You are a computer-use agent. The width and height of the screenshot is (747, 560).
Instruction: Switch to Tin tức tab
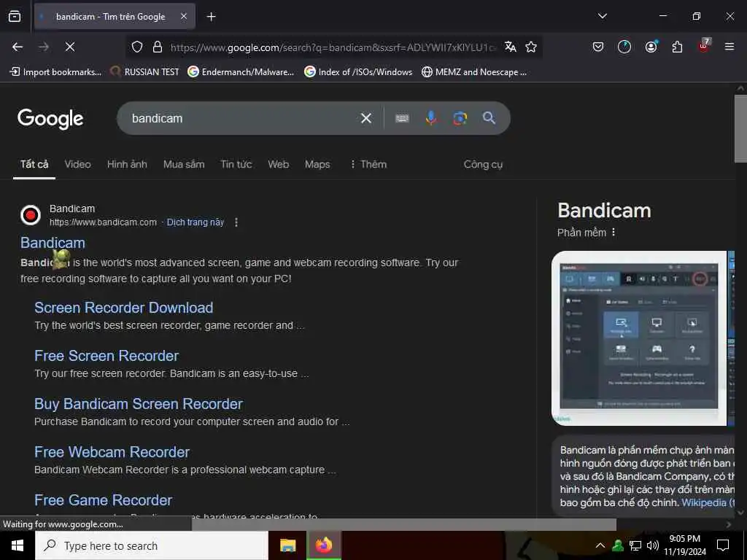[x=236, y=164]
